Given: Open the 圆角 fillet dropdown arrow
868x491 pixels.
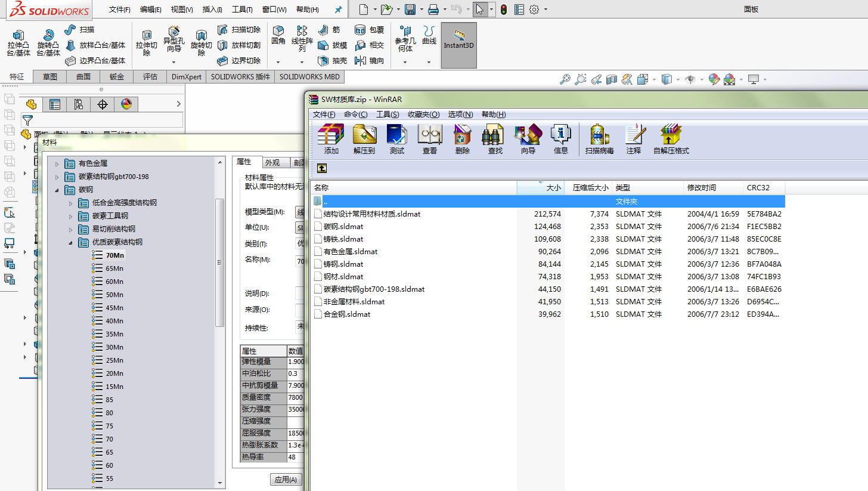Looking at the screenshot, I should coord(278,62).
